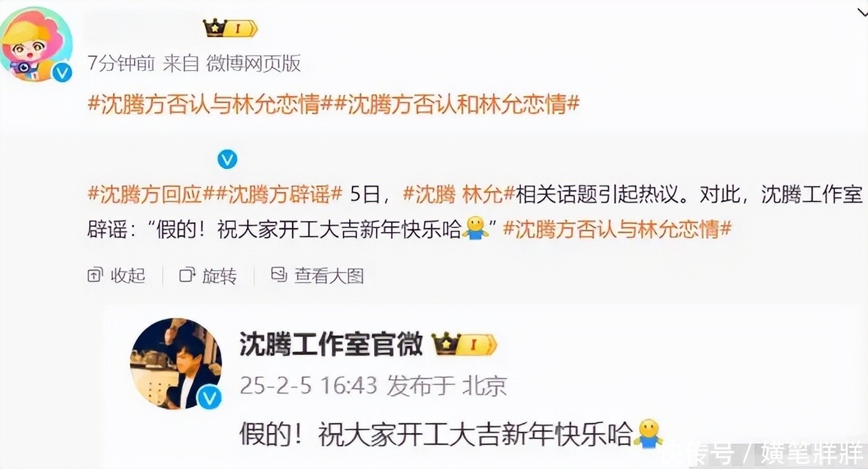Click the cartoon girl avatar at top
The image size is (868, 469).
pyautogui.click(x=36, y=44)
